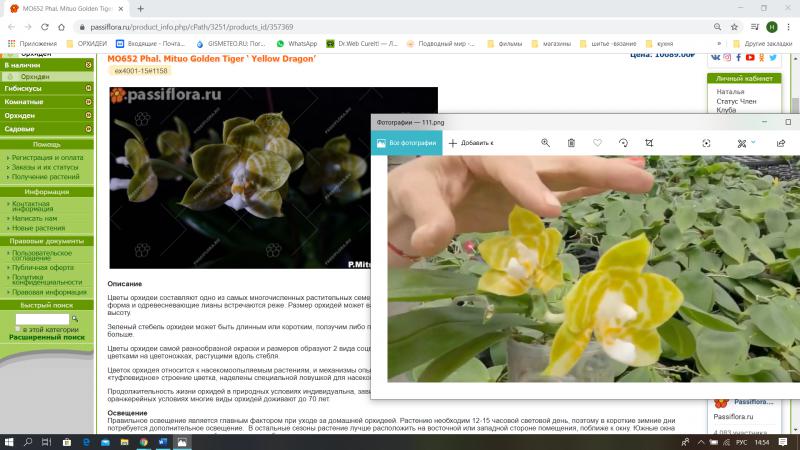Open the edit and create dropdown in Photos
This screenshot has width=800, height=450.
click(x=745, y=143)
